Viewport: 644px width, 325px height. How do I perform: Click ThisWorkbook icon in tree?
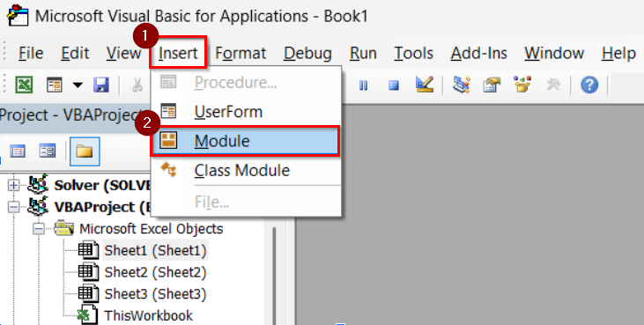click(x=88, y=315)
